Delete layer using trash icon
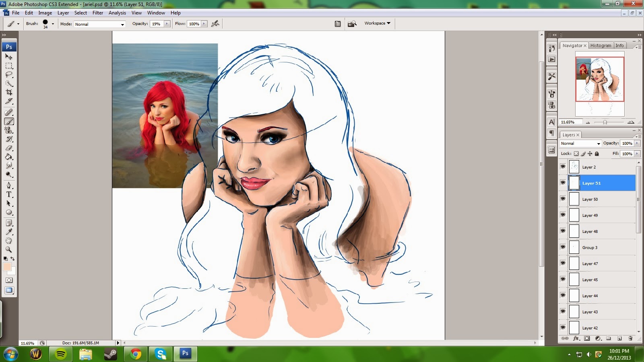 pyautogui.click(x=630, y=338)
